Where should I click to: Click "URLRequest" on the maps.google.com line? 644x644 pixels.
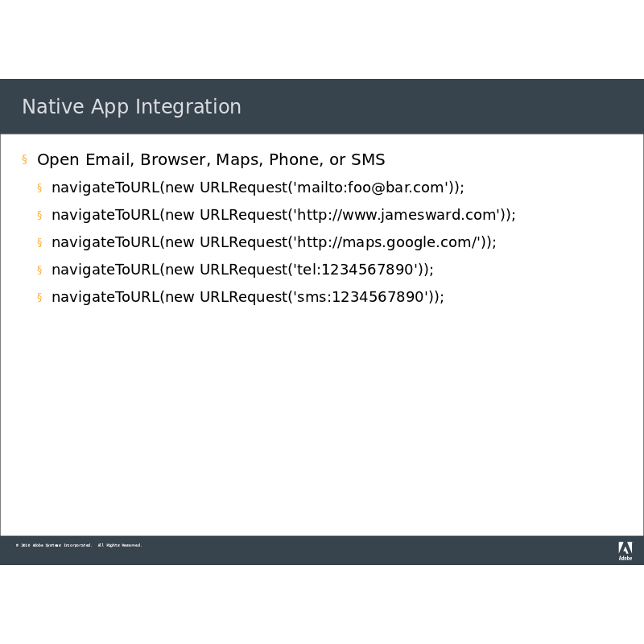point(243,242)
